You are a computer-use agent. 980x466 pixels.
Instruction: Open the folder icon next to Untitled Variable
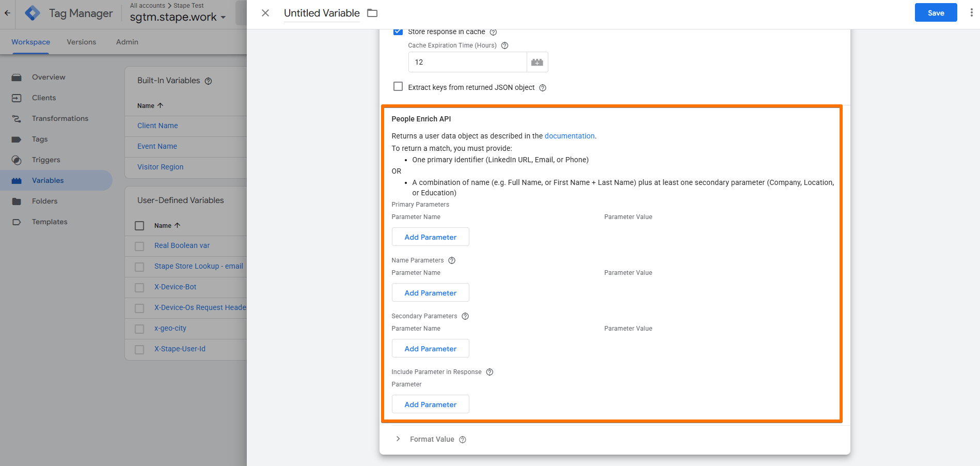pos(372,13)
